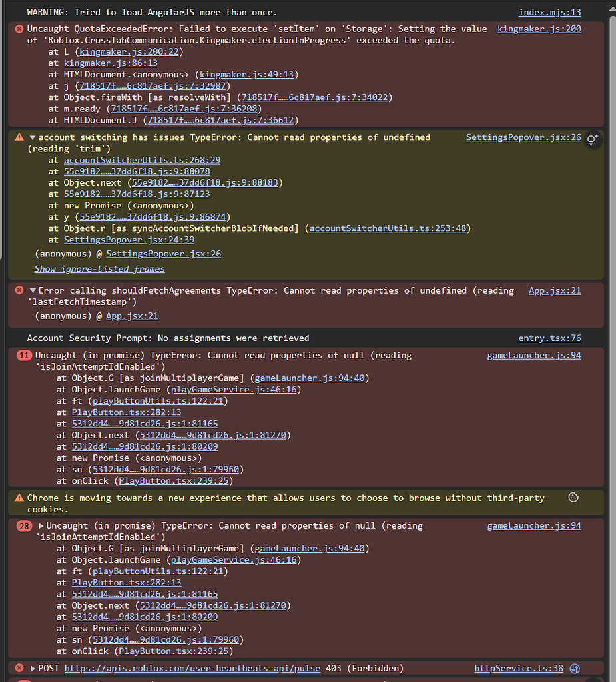Click the red error icon beside QuotaExceededError
This screenshot has width=616, height=682.
(x=18, y=29)
